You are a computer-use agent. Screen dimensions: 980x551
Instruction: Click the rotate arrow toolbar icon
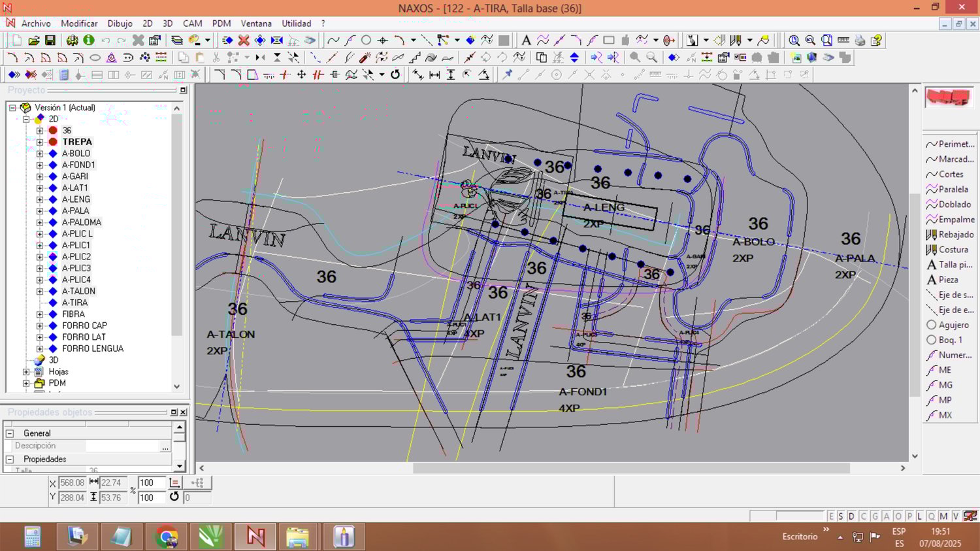(x=395, y=75)
